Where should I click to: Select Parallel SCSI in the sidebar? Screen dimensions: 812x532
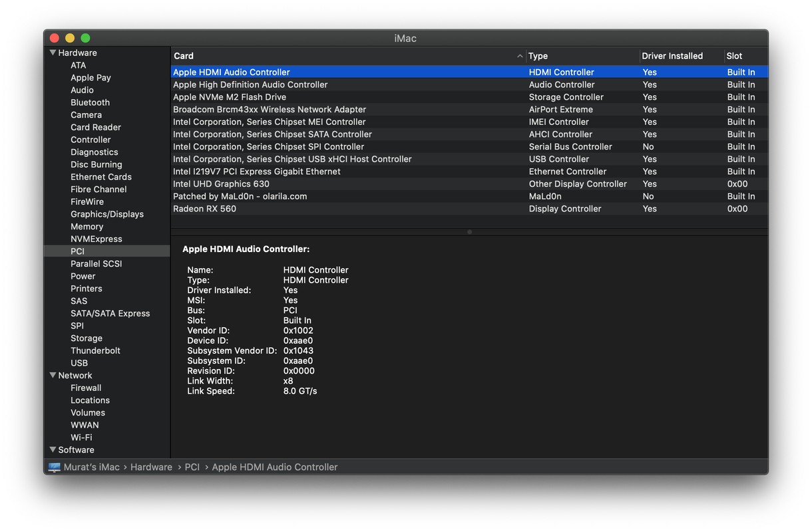pos(97,264)
